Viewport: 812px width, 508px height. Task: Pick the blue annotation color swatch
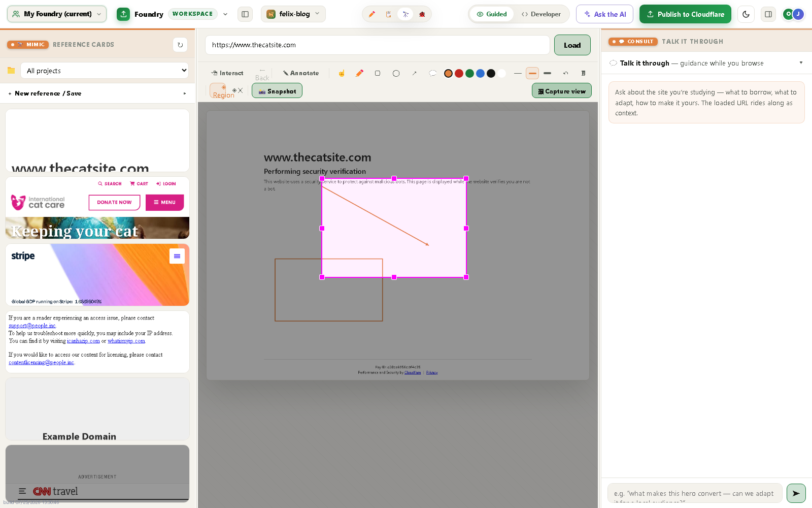pyautogui.click(x=480, y=74)
